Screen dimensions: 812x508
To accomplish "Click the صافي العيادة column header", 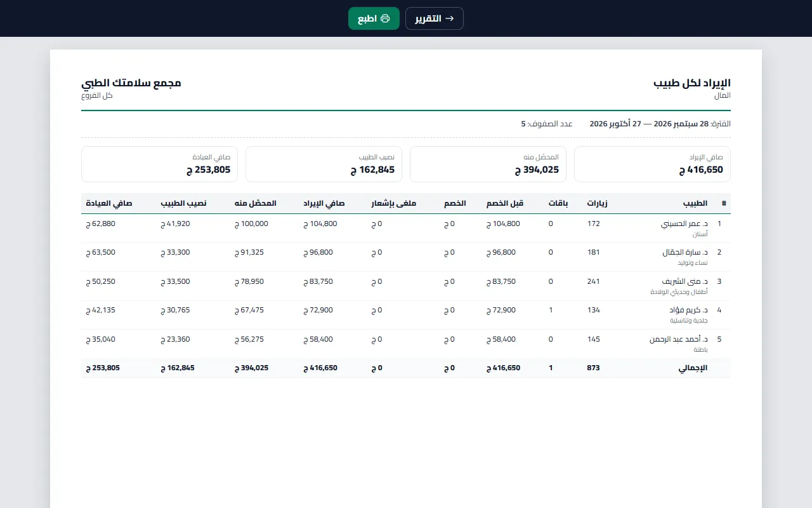I will (109, 203).
